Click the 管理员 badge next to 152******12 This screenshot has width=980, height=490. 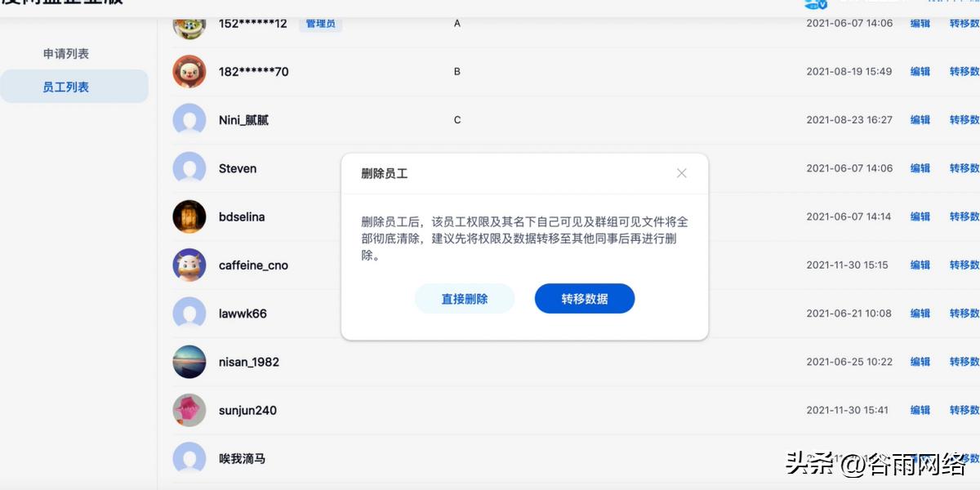(320, 24)
